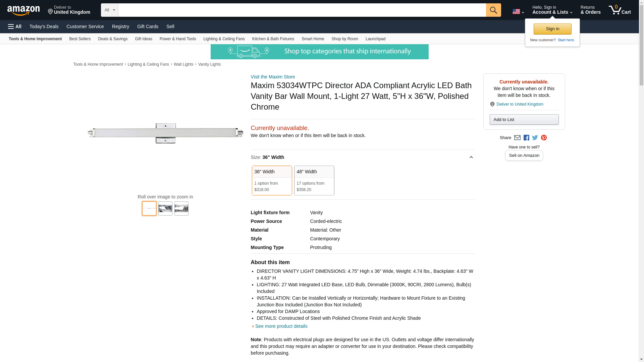Select the 36" Width size option
644x362 pixels.
(272, 180)
